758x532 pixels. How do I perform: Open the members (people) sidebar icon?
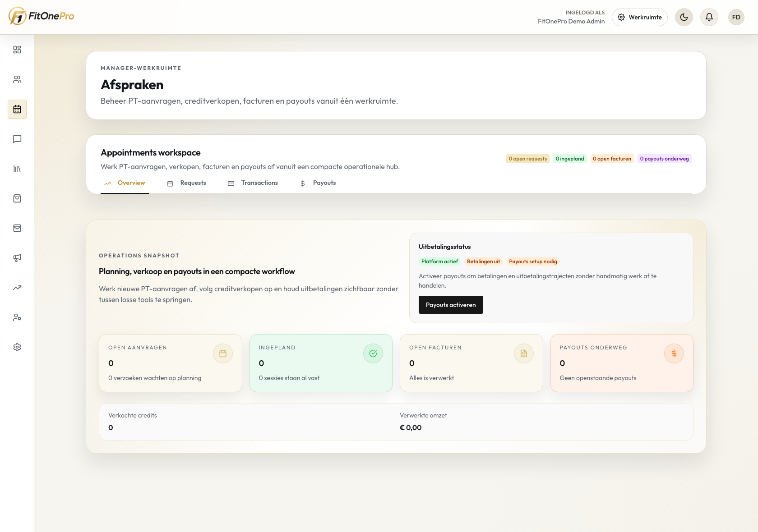17,79
